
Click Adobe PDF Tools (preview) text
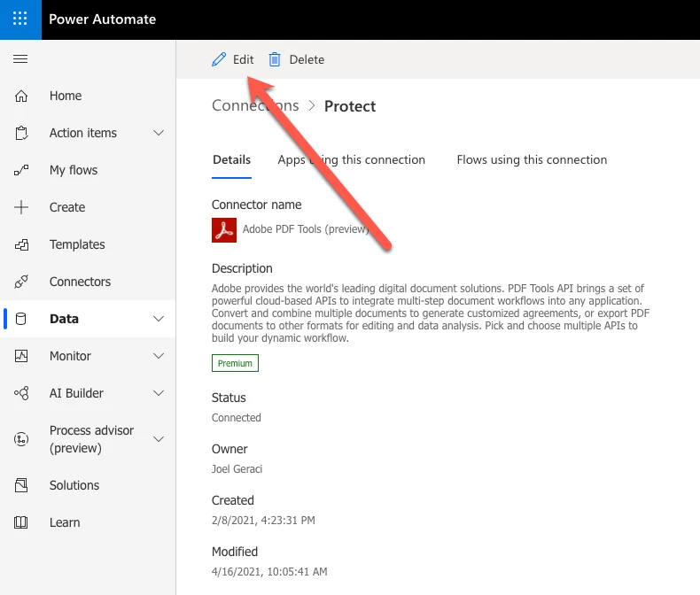(307, 229)
